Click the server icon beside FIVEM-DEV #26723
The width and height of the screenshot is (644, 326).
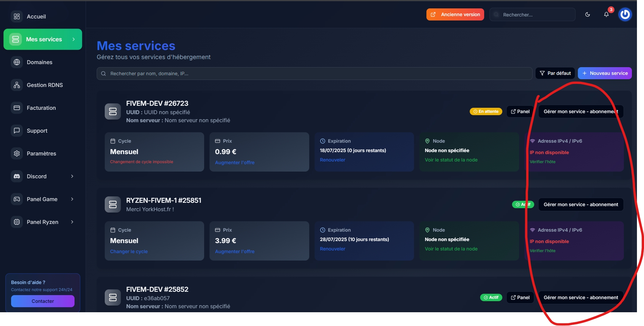(x=113, y=111)
